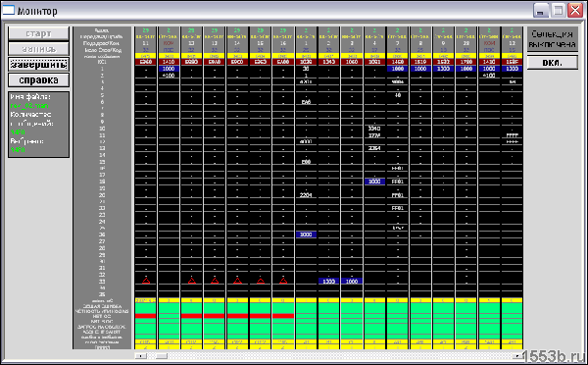The width and height of the screenshot is (588, 365).
Task: Enable selection with the вкл. button
Action: 553,63
